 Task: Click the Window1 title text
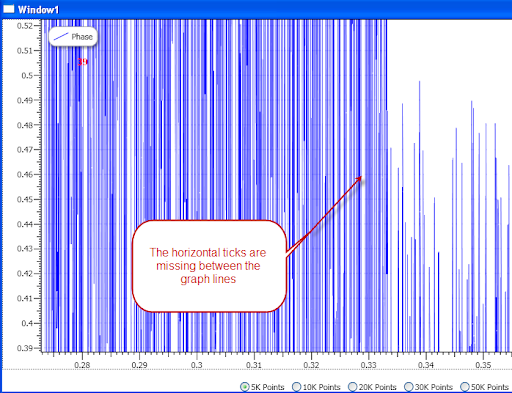38,10
